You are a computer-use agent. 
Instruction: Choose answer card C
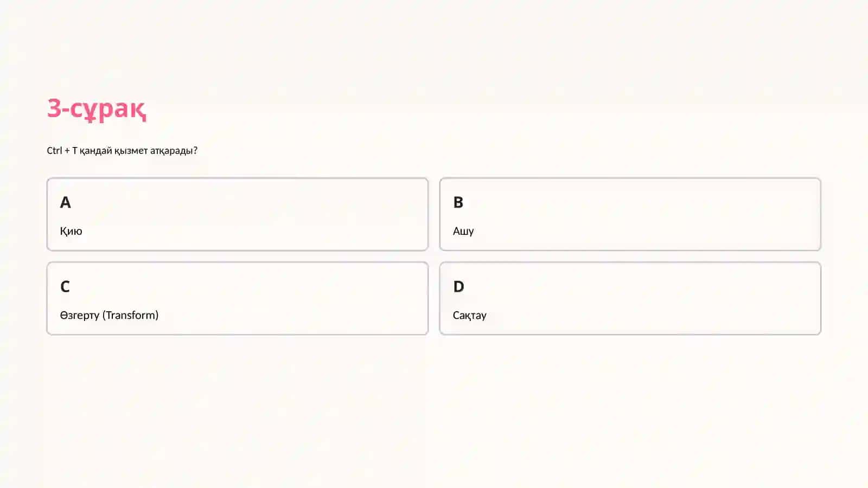click(238, 298)
